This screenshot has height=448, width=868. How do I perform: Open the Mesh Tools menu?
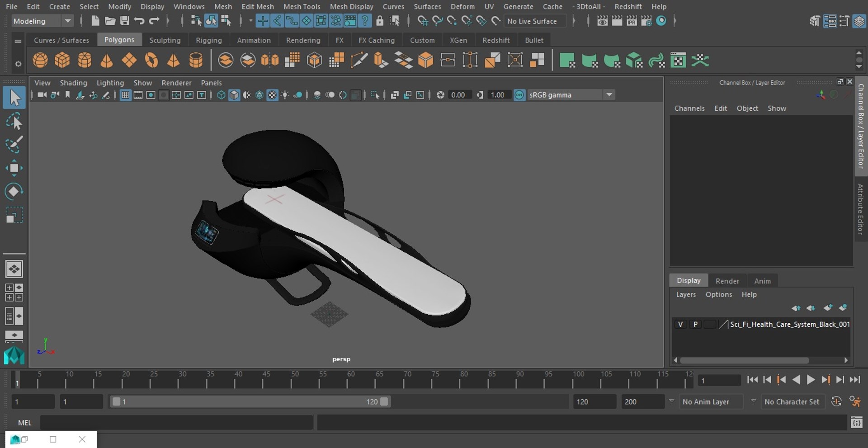coord(302,6)
